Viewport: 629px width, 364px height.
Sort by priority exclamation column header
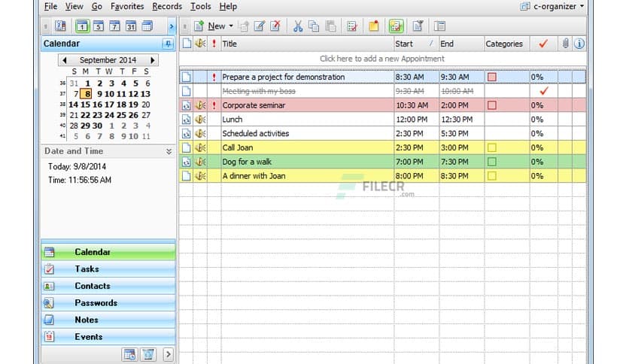(x=214, y=44)
